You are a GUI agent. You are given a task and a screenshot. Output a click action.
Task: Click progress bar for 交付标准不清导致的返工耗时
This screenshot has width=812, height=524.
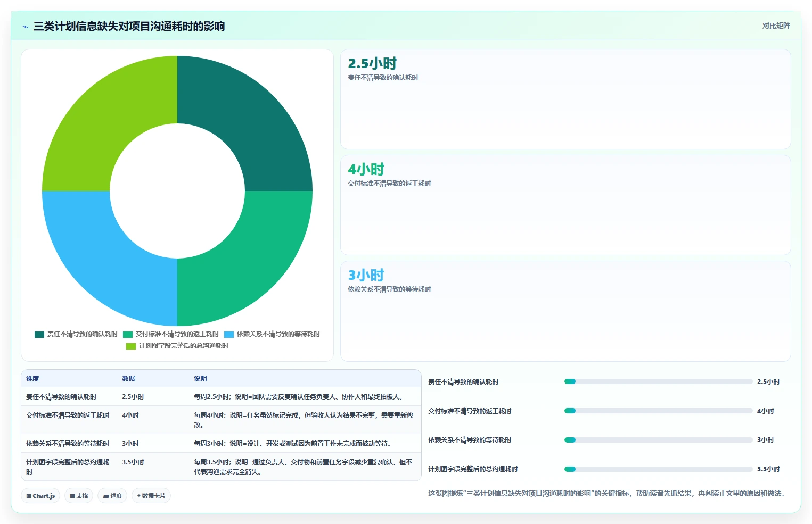658,411
